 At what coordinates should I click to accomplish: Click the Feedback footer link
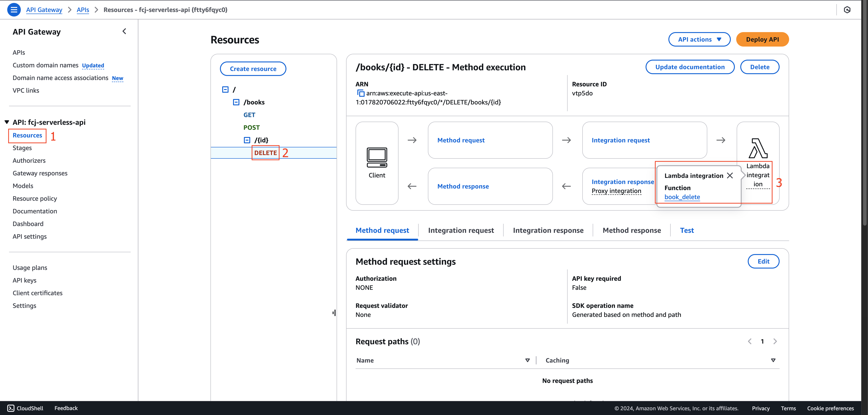66,408
